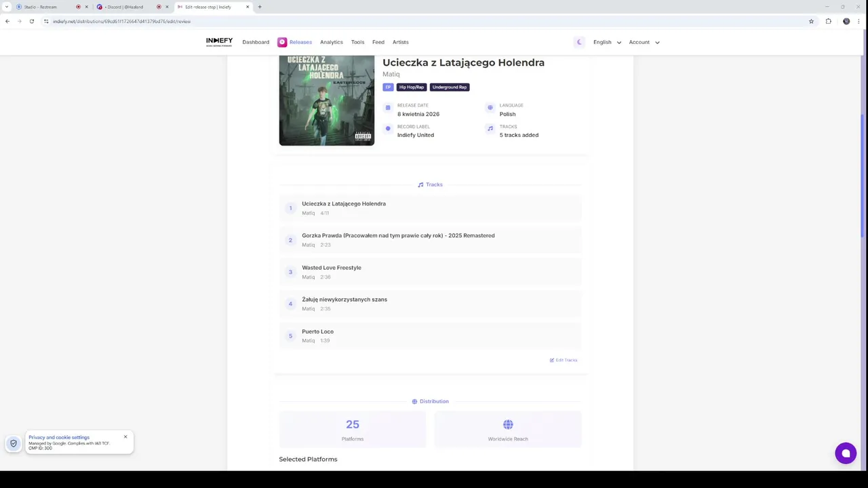The width and height of the screenshot is (868, 488).
Task: Click the 25 Platforms card
Action: point(353,430)
